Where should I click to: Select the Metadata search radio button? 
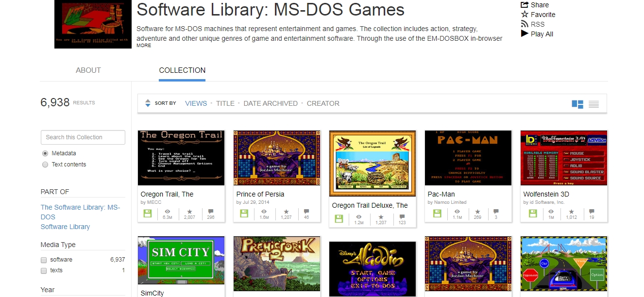[x=45, y=153]
